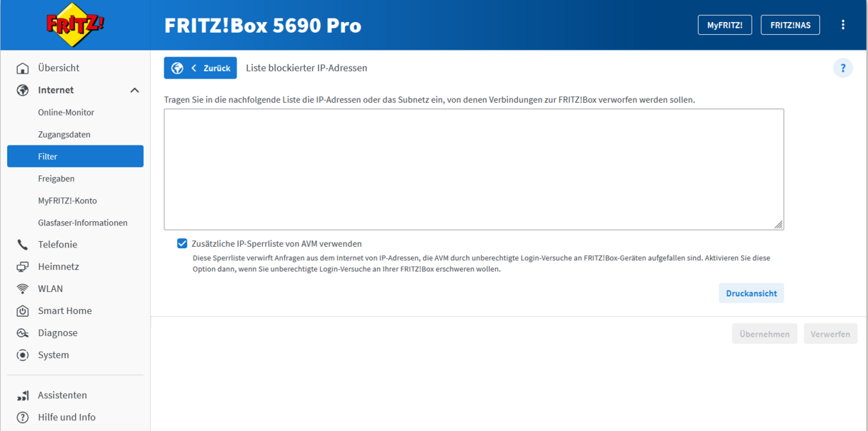
Task: Click the Assistenten icon
Action: click(x=23, y=396)
